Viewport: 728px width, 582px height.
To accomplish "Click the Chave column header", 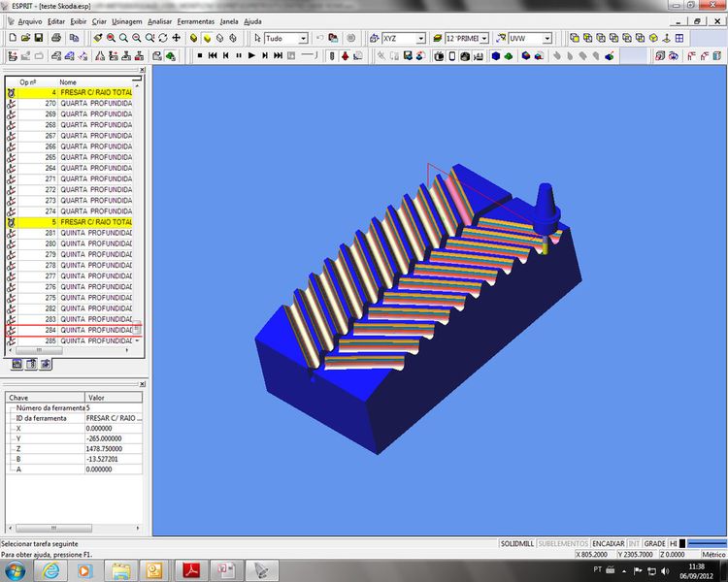I will [x=45, y=398].
